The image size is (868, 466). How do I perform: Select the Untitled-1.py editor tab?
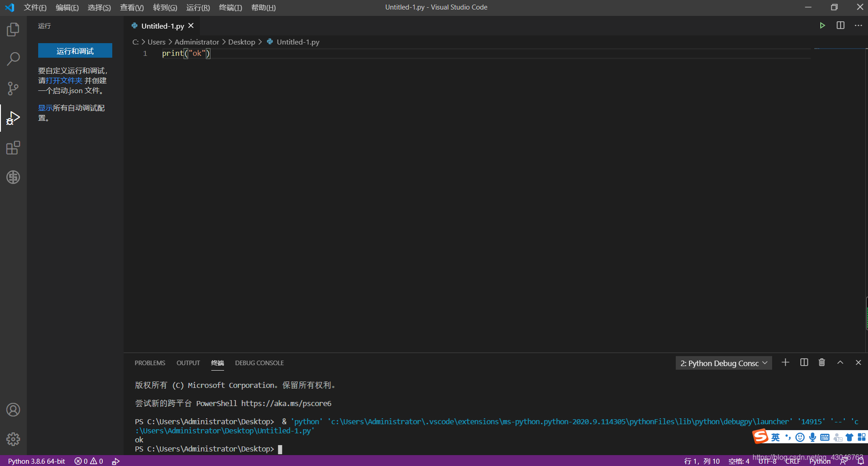(162, 26)
